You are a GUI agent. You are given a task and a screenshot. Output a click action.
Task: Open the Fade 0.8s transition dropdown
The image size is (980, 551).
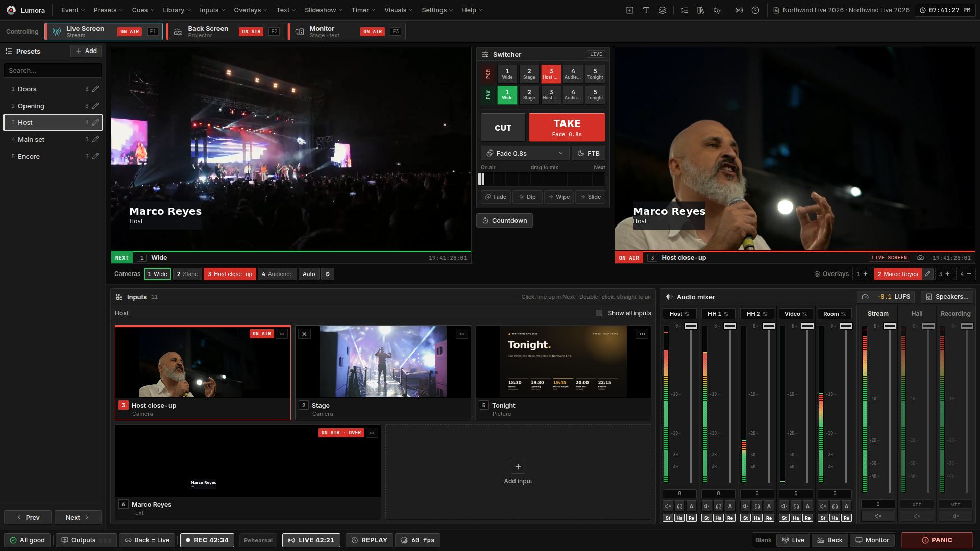[525, 153]
